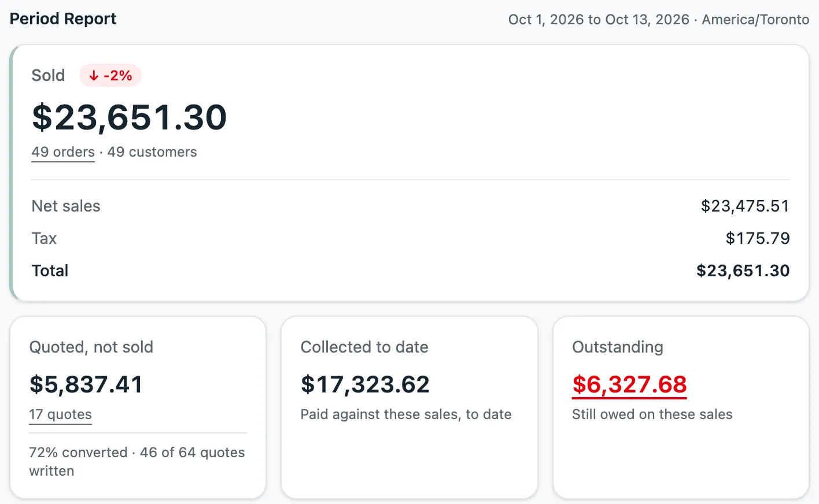The width and height of the screenshot is (819, 504).
Task: Click the Period Report heading
Action: 63,18
